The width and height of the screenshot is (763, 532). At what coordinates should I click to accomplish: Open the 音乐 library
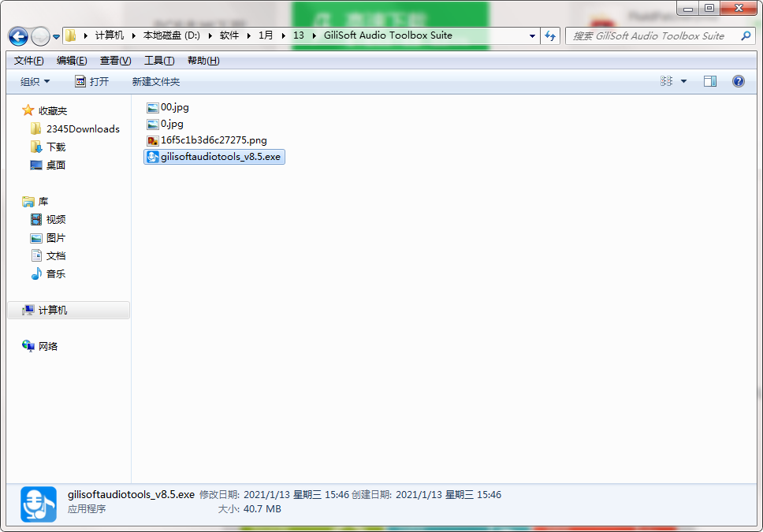(x=55, y=274)
